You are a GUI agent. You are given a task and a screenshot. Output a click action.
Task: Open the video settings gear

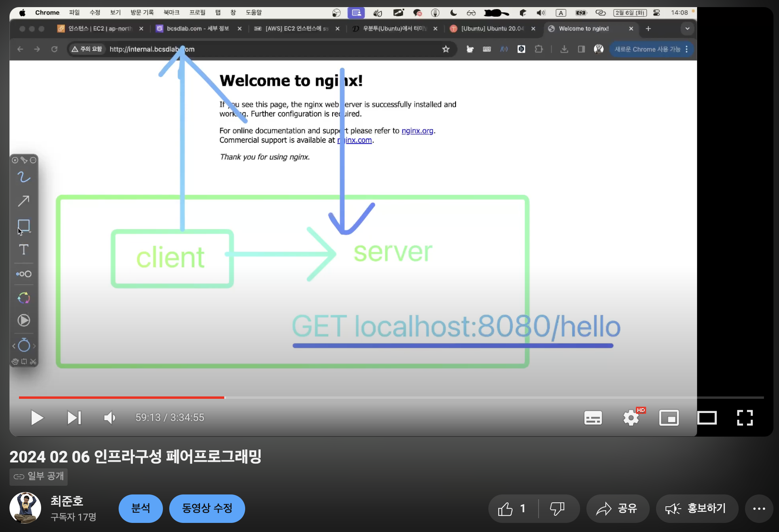point(631,418)
